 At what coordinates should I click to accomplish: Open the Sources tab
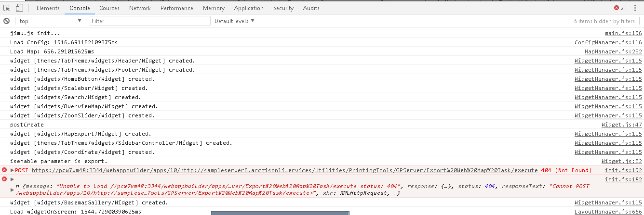coord(110,8)
